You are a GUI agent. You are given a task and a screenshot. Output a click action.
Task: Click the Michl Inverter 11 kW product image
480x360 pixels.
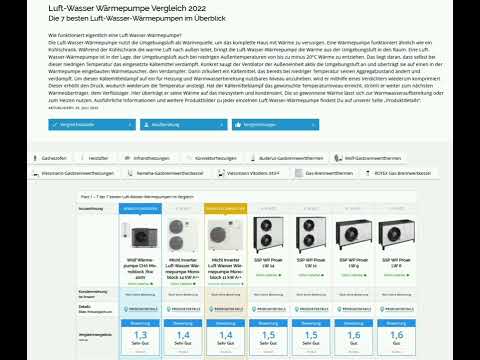pos(225,235)
